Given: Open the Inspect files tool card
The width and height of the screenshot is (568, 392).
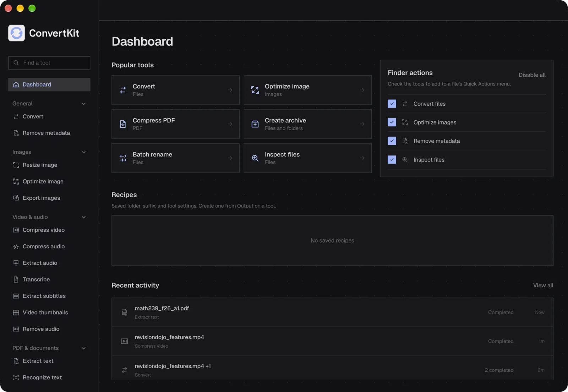Looking at the screenshot, I should point(307,158).
